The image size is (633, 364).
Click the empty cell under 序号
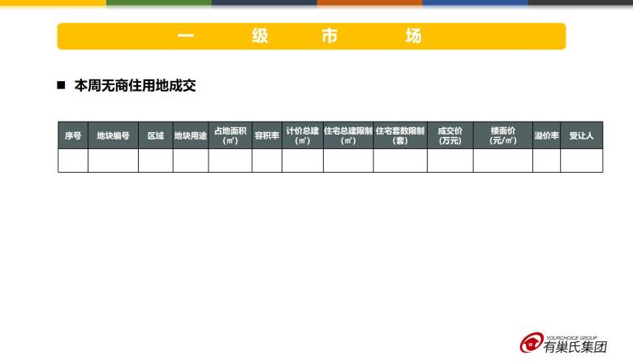[73, 161]
